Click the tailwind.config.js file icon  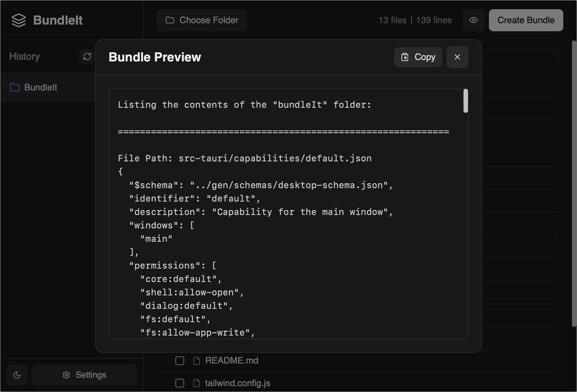click(x=197, y=383)
